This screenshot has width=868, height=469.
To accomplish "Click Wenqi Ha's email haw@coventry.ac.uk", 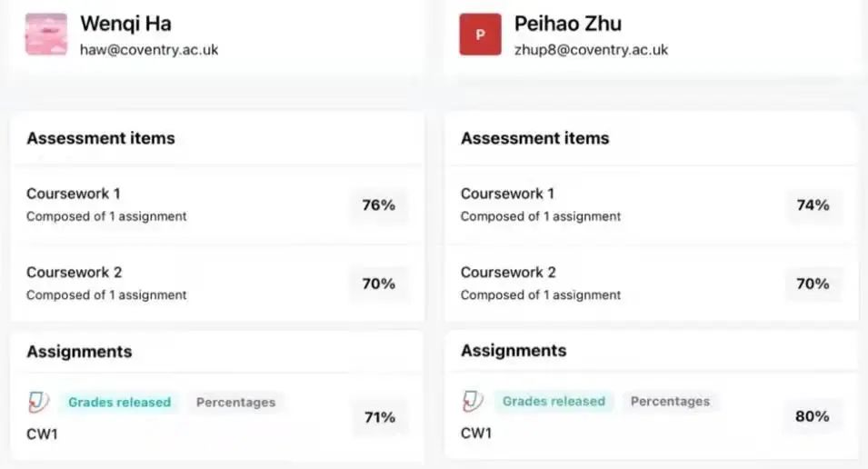I will tap(149, 50).
